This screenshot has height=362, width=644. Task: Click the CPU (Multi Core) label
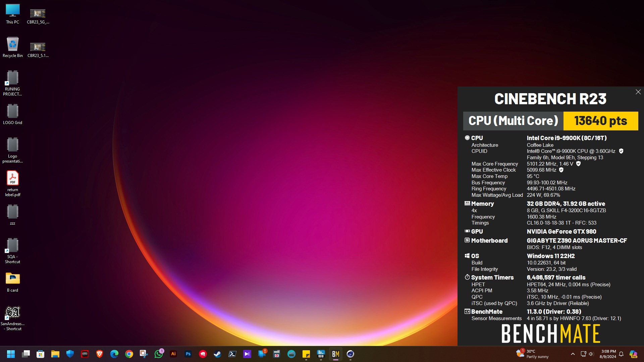click(513, 121)
